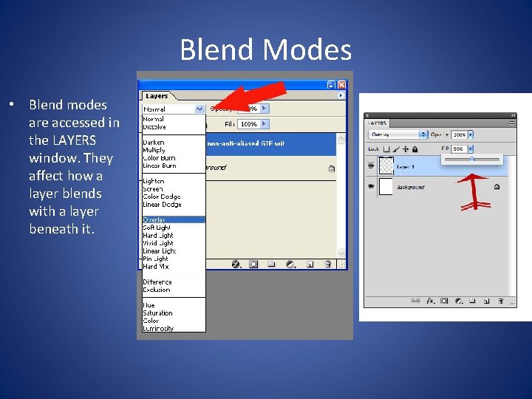
Task: Click Opacity 100% field in right LAYERS panel
Action: 460,134
